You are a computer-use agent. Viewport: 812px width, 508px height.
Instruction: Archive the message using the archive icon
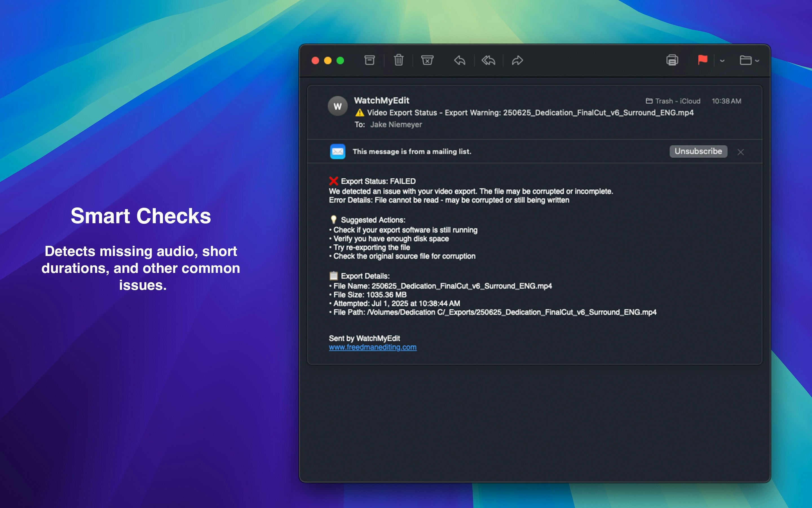point(369,60)
